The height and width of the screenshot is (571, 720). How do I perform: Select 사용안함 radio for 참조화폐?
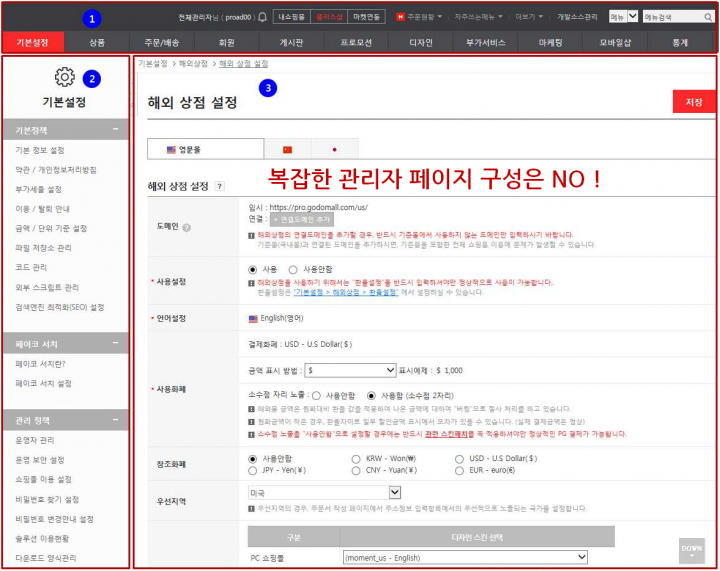click(x=252, y=459)
